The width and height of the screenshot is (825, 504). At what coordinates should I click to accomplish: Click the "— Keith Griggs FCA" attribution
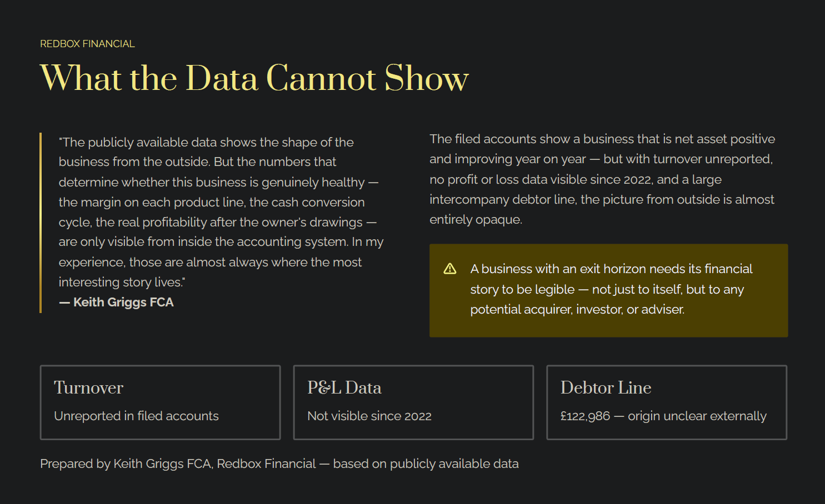click(117, 303)
